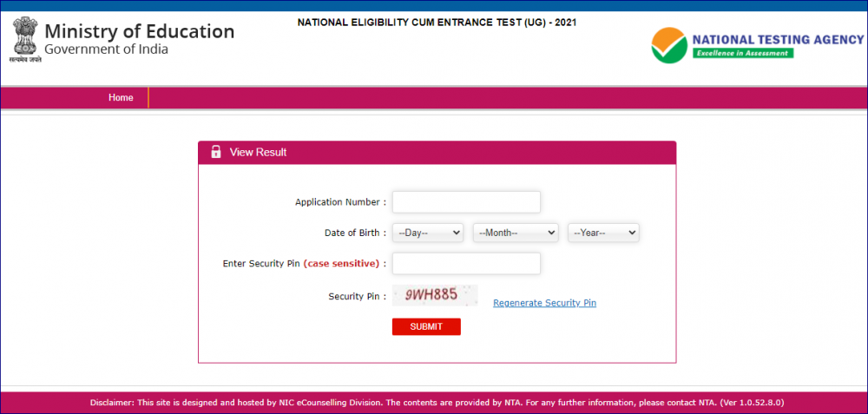This screenshot has width=868, height=414.
Task: Go to the Home menu item
Action: pos(121,98)
